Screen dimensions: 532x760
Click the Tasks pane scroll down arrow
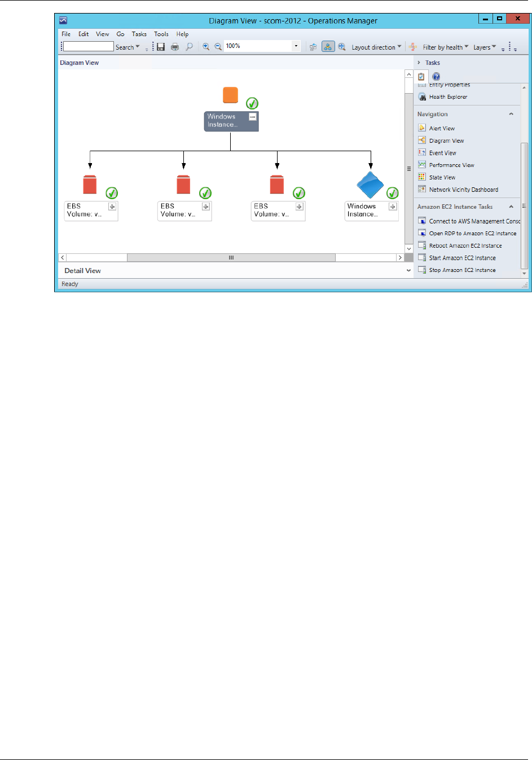click(525, 274)
